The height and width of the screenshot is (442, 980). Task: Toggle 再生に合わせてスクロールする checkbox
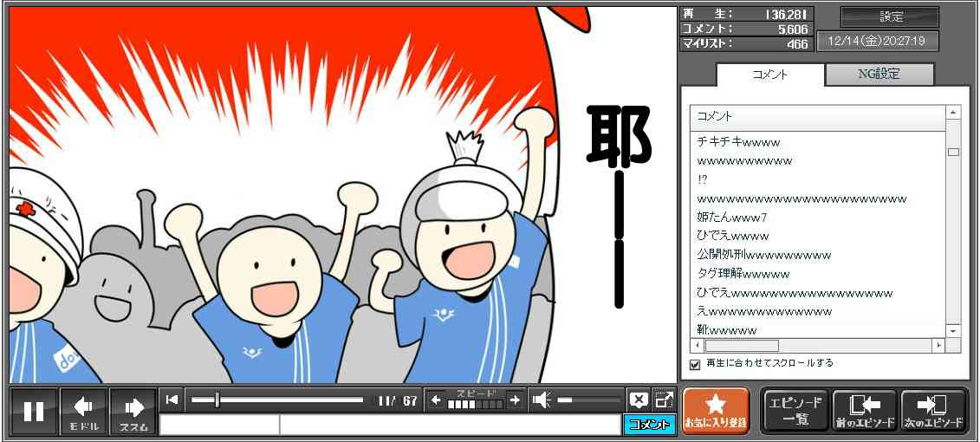point(695,364)
